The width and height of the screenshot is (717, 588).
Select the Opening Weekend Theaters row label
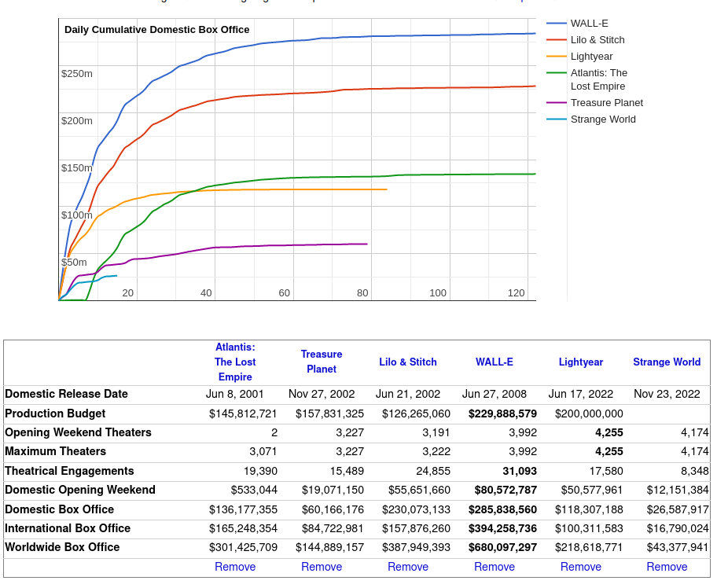pos(78,432)
